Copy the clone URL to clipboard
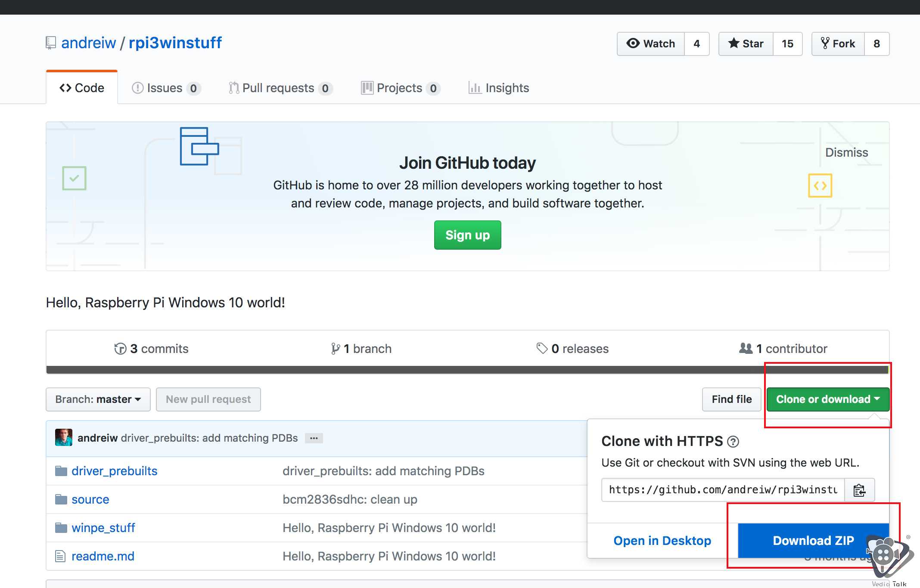 tap(860, 490)
